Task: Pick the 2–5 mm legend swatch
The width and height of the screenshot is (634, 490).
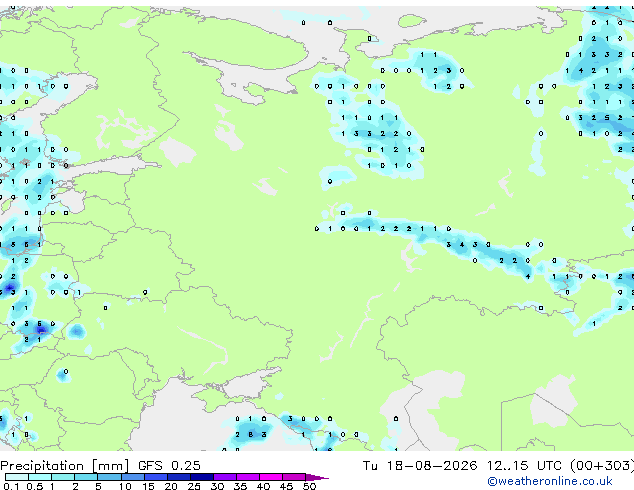Action: pos(86,477)
